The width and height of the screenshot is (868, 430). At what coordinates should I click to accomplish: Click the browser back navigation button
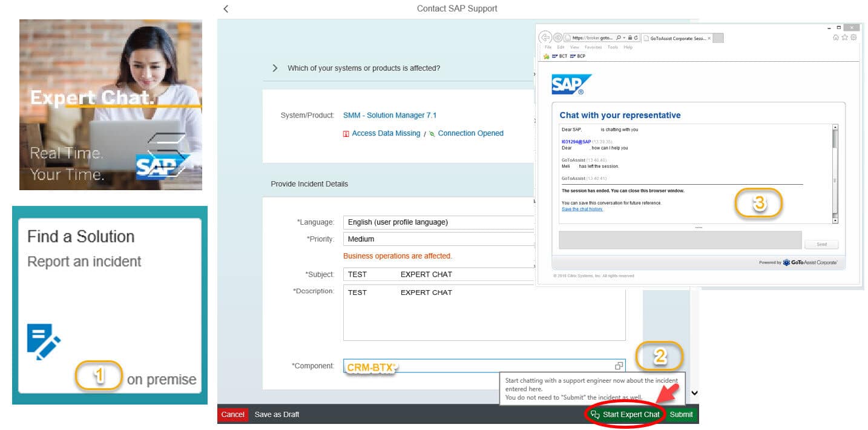(545, 38)
